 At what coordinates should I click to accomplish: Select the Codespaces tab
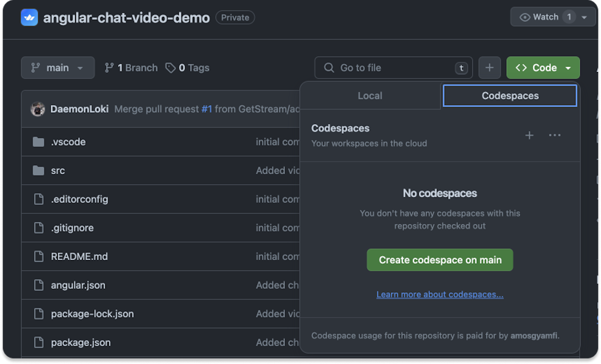(x=509, y=96)
